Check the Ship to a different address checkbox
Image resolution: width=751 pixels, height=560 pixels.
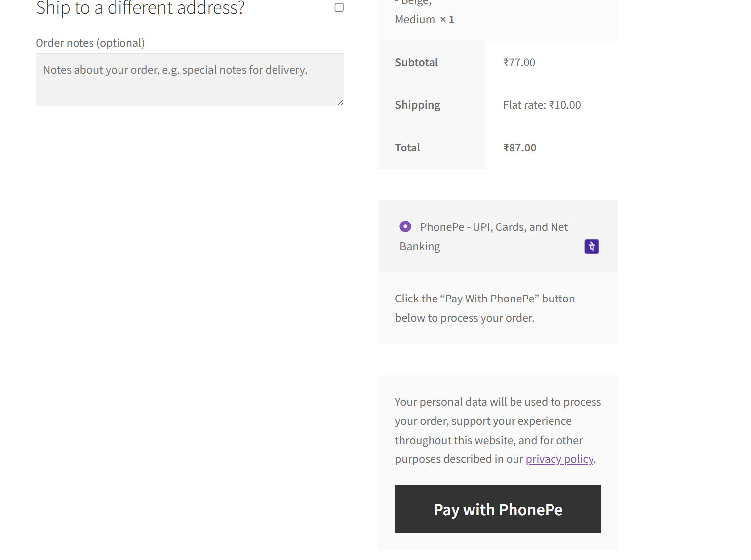pos(339,7)
